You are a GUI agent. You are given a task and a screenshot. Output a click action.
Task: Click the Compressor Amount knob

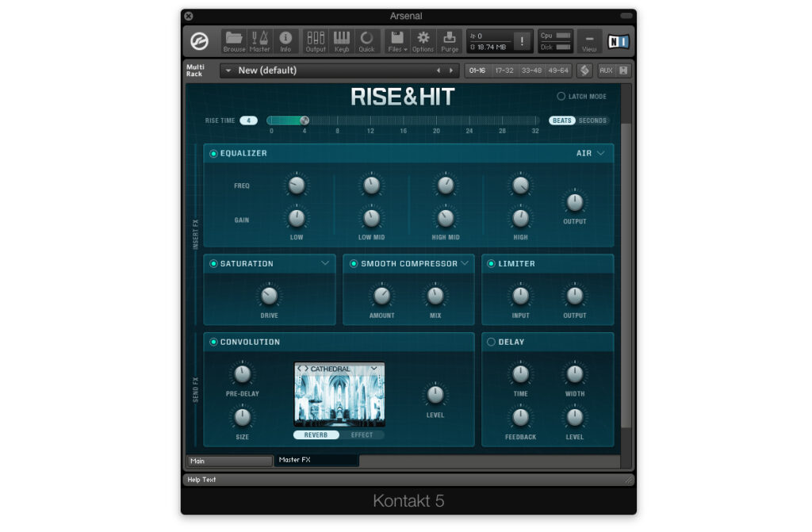[x=381, y=296]
